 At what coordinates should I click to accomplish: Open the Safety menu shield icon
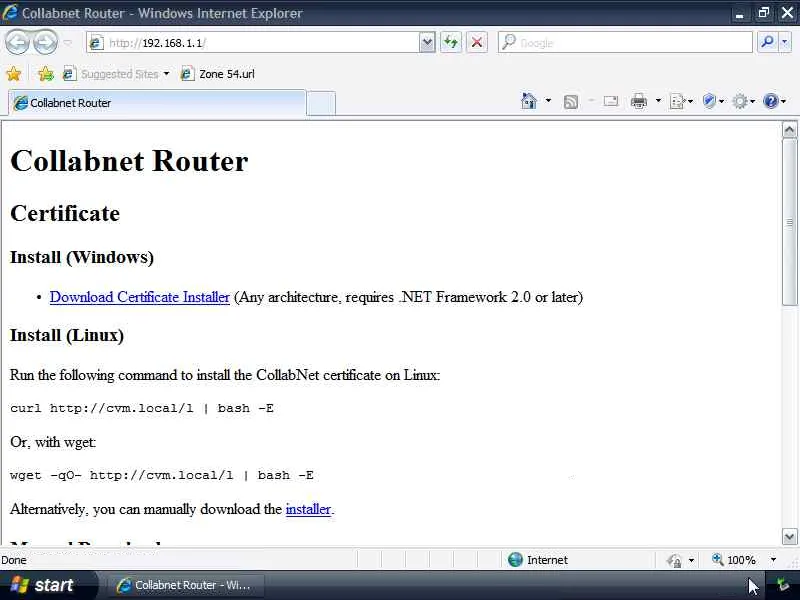click(x=712, y=101)
